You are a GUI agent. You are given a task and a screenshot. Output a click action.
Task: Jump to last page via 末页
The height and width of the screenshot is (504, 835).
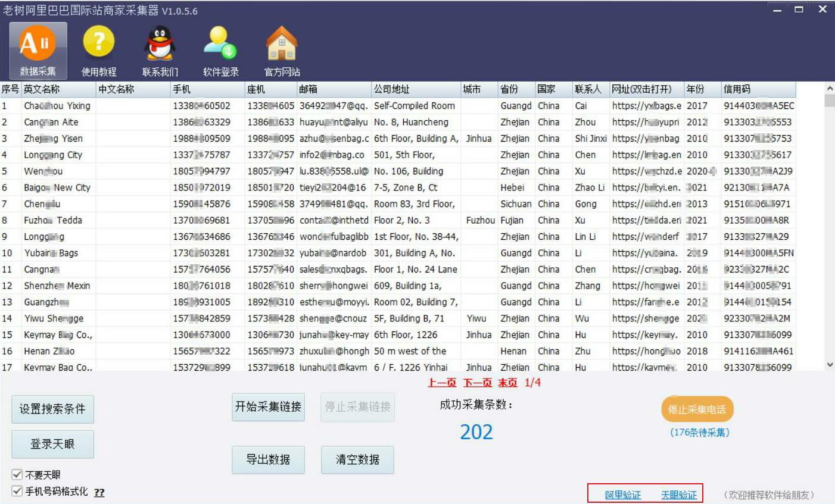click(x=508, y=383)
